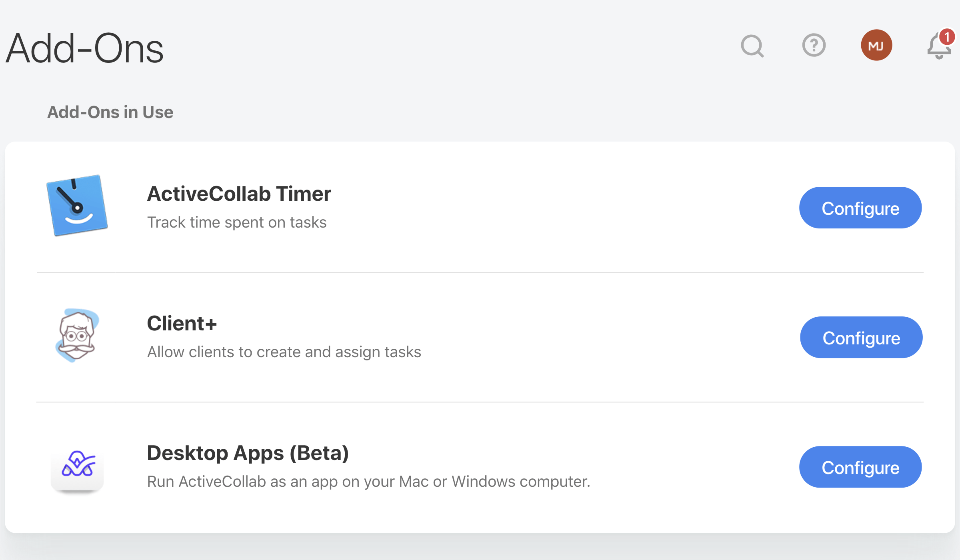The width and height of the screenshot is (960, 560).
Task: Open the search magnifier icon
Action: pyautogui.click(x=752, y=46)
